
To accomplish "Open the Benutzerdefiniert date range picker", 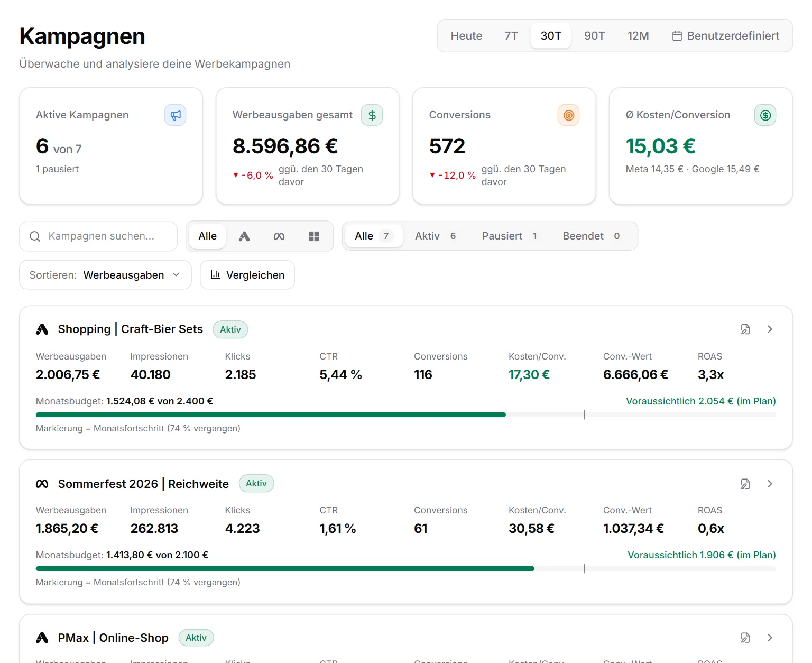I will tap(725, 36).
